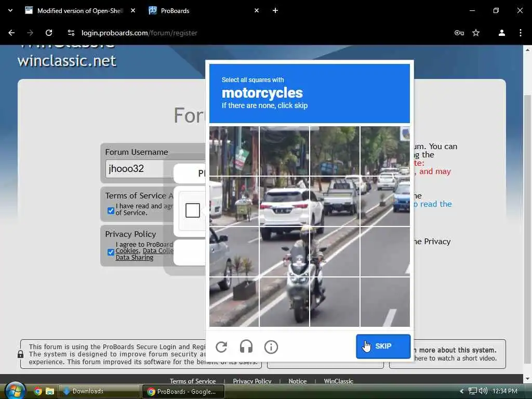Select the captcha tile with the grey pickup truck
The height and width of the screenshot is (399, 532).
(x=335, y=201)
